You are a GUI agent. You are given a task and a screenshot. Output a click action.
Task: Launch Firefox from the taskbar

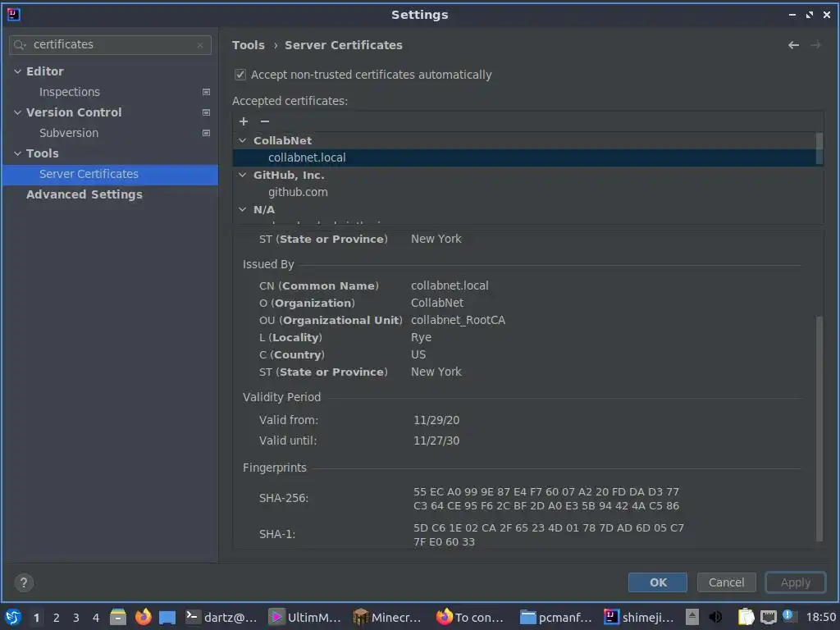pos(143,617)
